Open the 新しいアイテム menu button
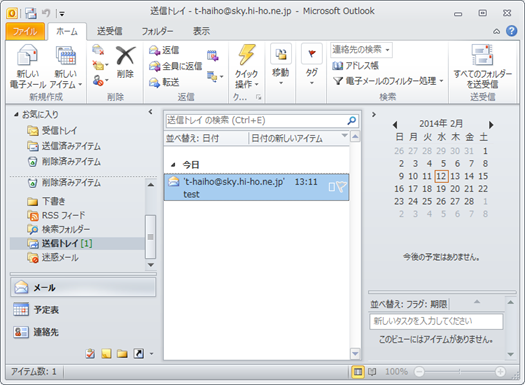 tap(66, 66)
